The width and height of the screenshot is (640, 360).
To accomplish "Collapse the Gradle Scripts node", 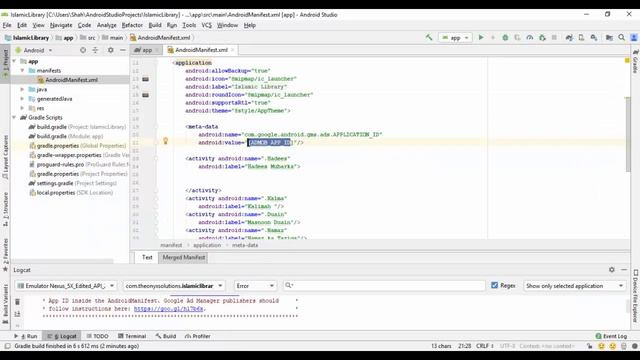I will [x=15, y=117].
